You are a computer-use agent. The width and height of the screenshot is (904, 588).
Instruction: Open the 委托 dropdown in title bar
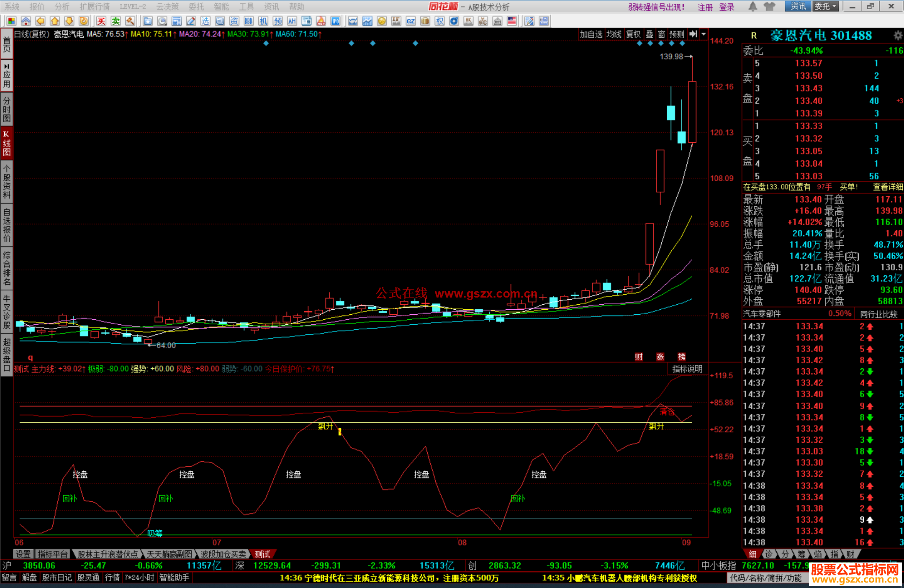point(825,6)
